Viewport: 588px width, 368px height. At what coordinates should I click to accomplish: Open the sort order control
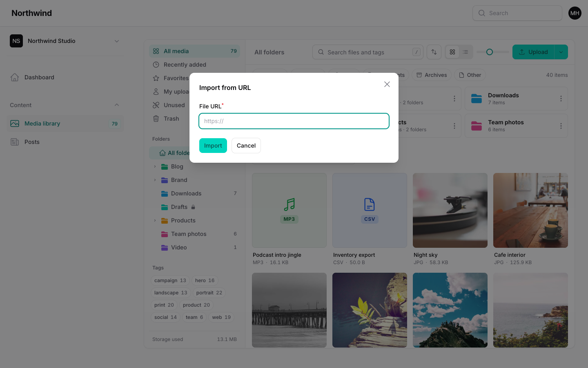pyautogui.click(x=434, y=52)
